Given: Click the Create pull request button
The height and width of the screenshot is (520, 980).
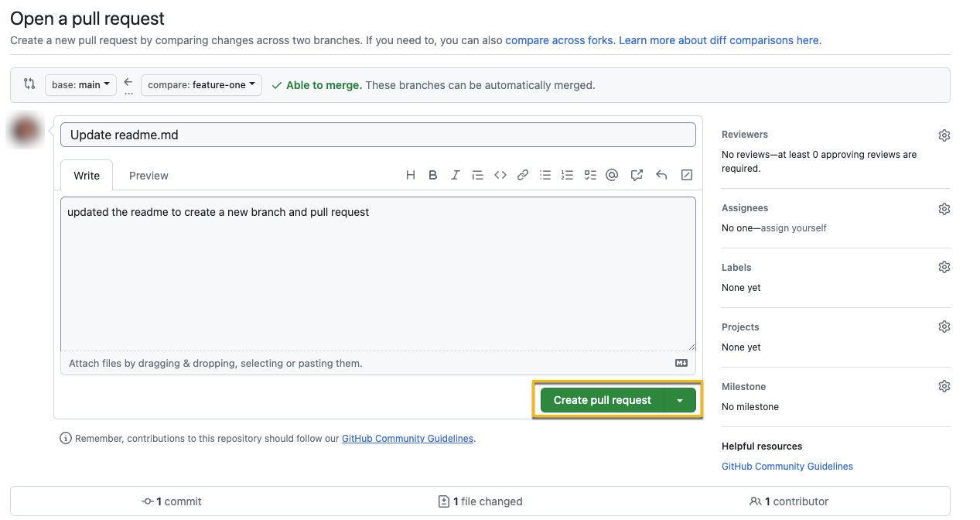Looking at the screenshot, I should 602,400.
